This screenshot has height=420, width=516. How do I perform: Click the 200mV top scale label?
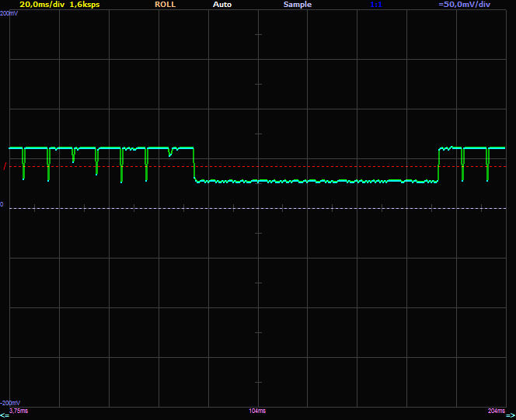tap(9, 14)
